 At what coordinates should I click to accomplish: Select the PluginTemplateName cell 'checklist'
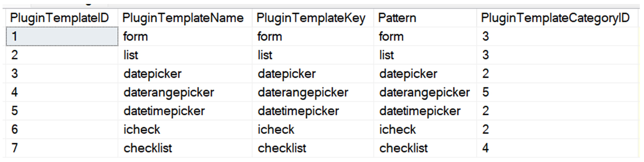[x=148, y=148]
